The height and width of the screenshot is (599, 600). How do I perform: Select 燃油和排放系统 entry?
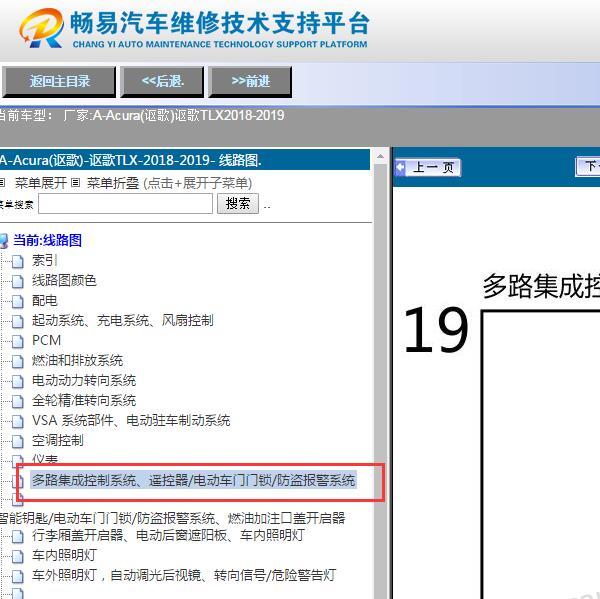click(77, 360)
